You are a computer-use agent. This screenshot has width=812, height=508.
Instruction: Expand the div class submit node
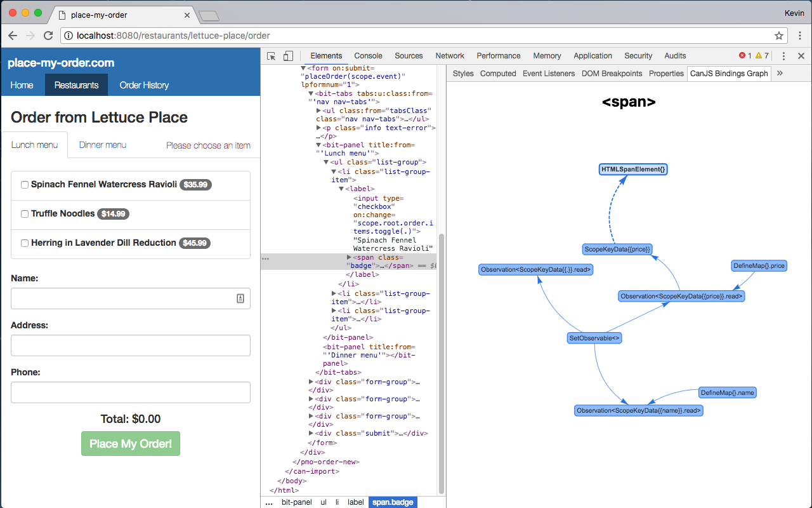(x=311, y=434)
